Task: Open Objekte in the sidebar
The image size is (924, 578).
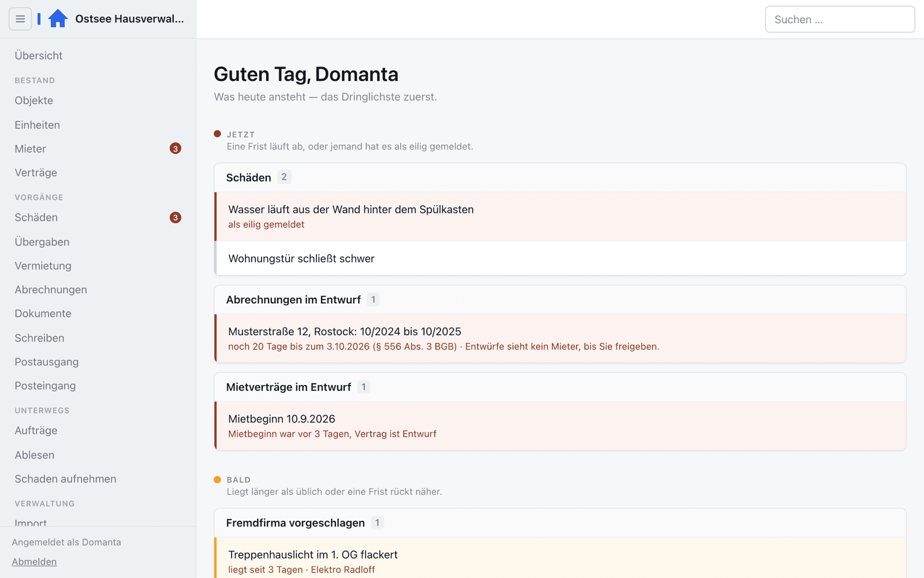Action: [34, 101]
